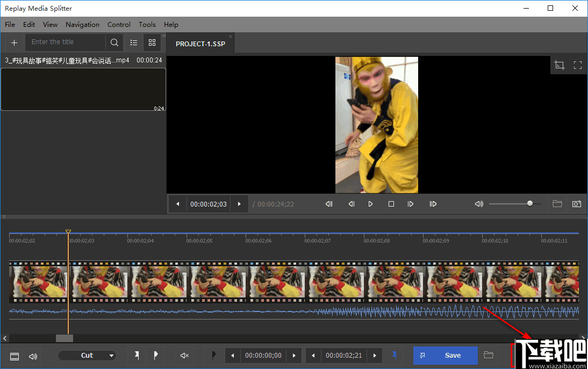Decrease segment end time 00:00:02;21
The height and width of the screenshot is (369, 588).
pos(313,356)
